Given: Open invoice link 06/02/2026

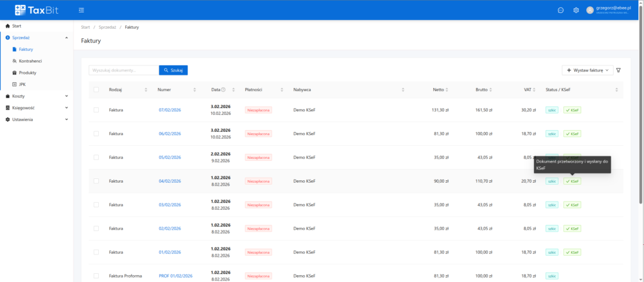Looking at the screenshot, I should click(170, 134).
